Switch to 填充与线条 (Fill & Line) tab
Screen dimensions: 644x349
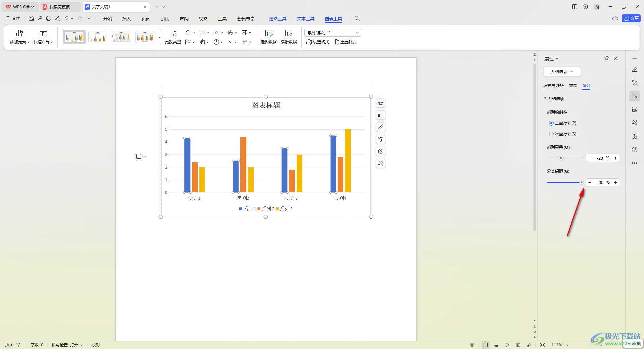click(553, 86)
